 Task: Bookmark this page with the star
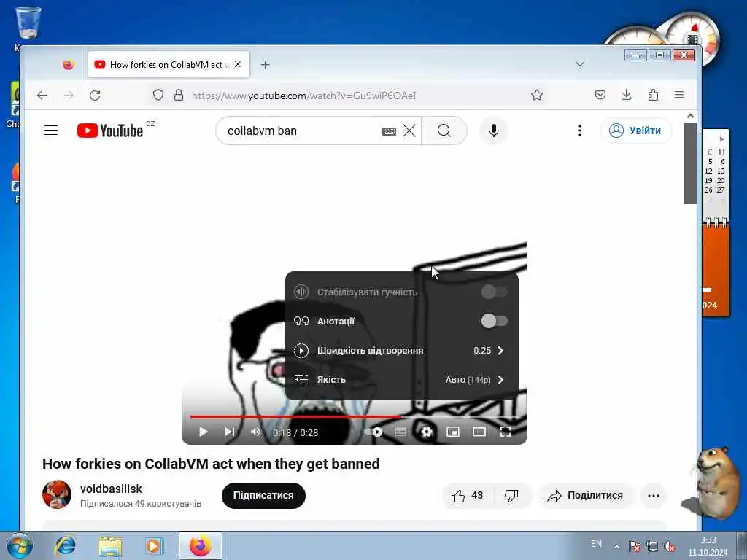[537, 96]
